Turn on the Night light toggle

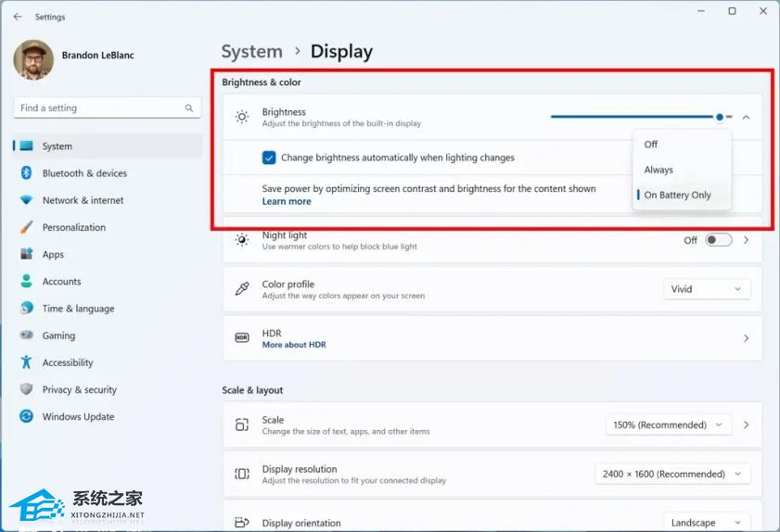718,240
